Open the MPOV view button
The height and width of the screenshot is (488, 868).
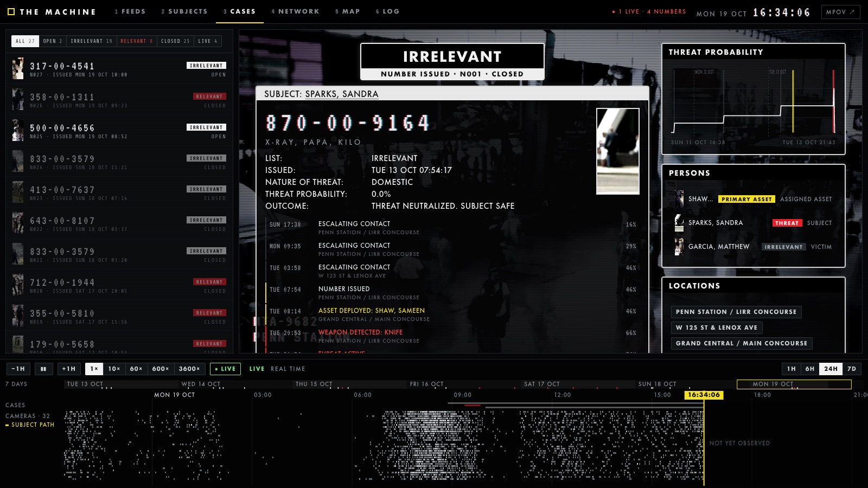tap(840, 12)
